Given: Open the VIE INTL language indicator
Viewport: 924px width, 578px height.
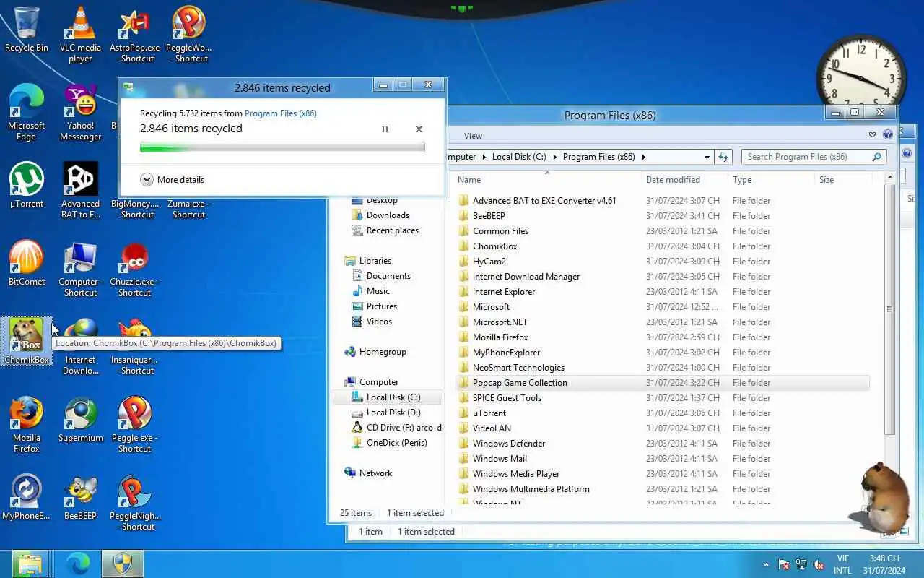Looking at the screenshot, I should [842, 564].
